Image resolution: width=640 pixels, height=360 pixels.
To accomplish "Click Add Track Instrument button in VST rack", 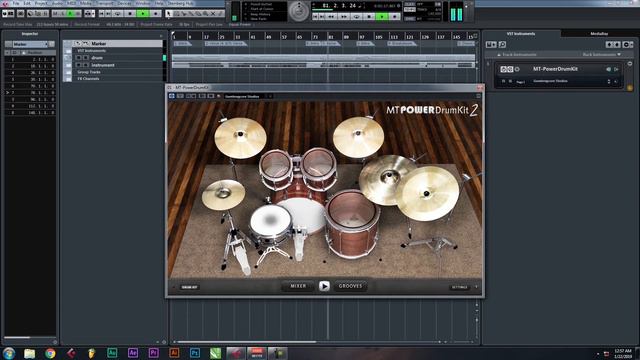I will pos(491,44).
